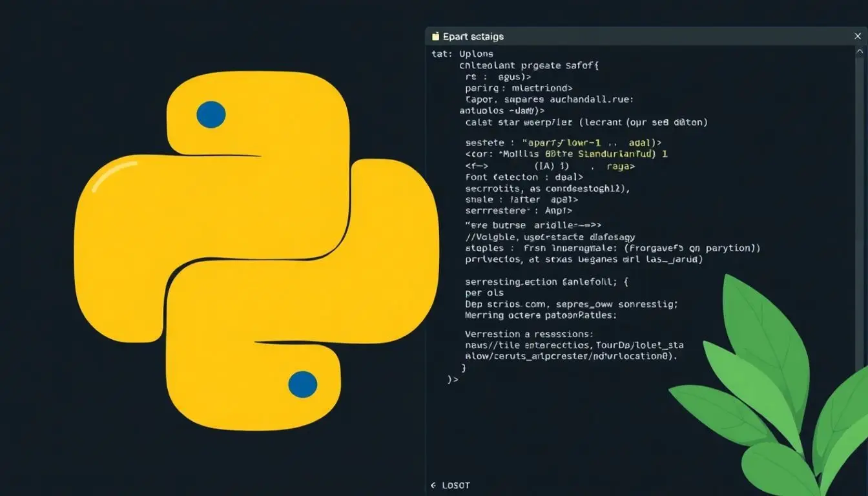Click the line ending in 'raga>'
Screen dimensions: 868x496
(550, 166)
